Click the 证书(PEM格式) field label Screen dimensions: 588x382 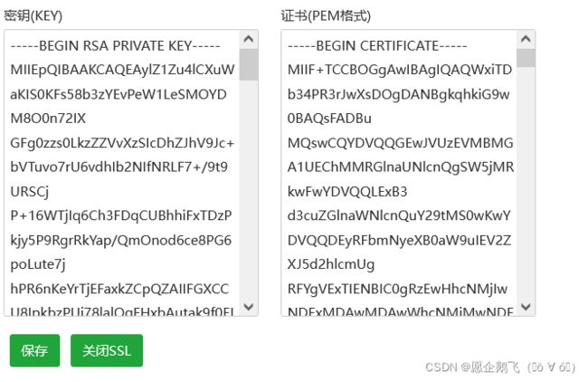(x=326, y=15)
